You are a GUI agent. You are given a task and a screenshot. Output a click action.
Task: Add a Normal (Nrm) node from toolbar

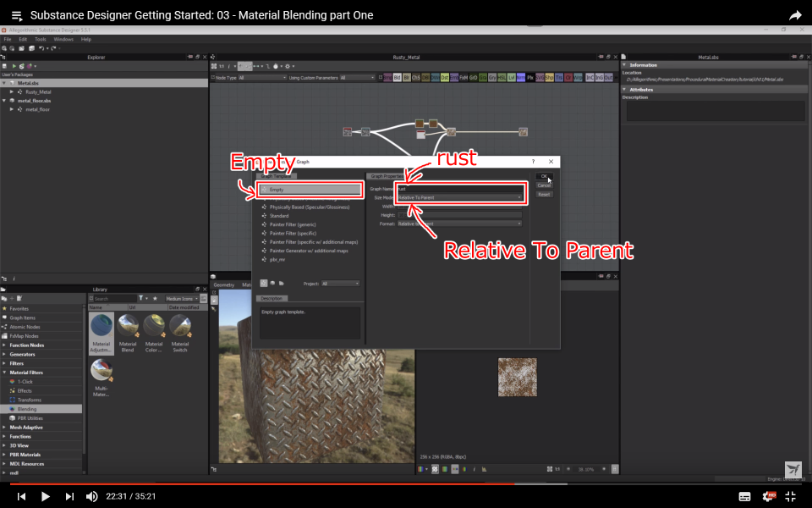521,78
